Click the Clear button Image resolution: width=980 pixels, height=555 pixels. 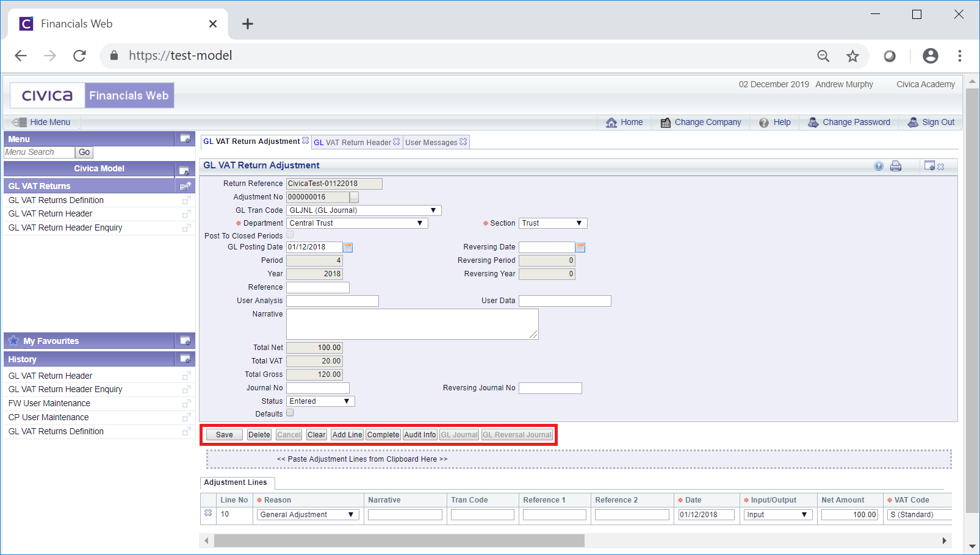pyautogui.click(x=317, y=435)
